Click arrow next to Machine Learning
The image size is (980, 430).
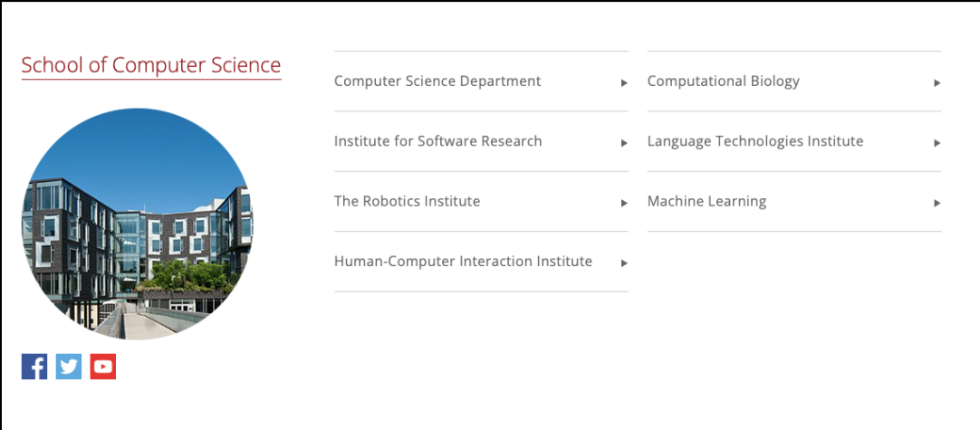pyautogui.click(x=937, y=203)
